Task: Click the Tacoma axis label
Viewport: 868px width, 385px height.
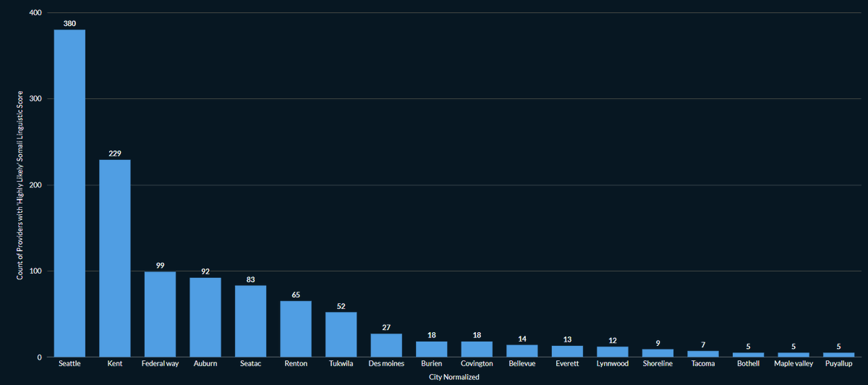Action: 702,364
